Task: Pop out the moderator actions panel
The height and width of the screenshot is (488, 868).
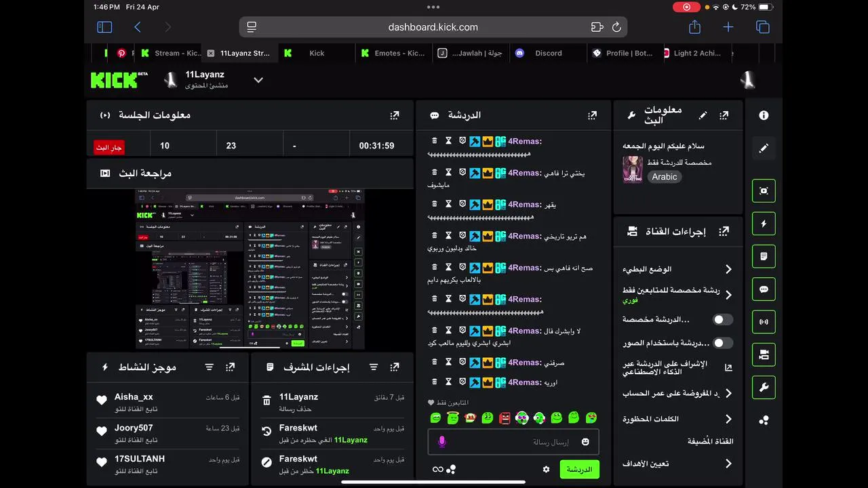Action: tap(395, 367)
